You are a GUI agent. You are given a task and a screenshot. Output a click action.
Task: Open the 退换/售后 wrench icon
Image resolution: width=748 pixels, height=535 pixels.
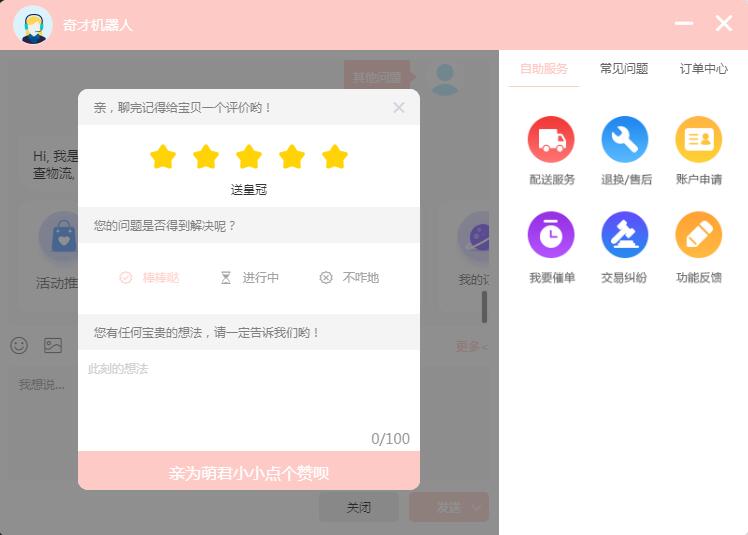click(625, 140)
